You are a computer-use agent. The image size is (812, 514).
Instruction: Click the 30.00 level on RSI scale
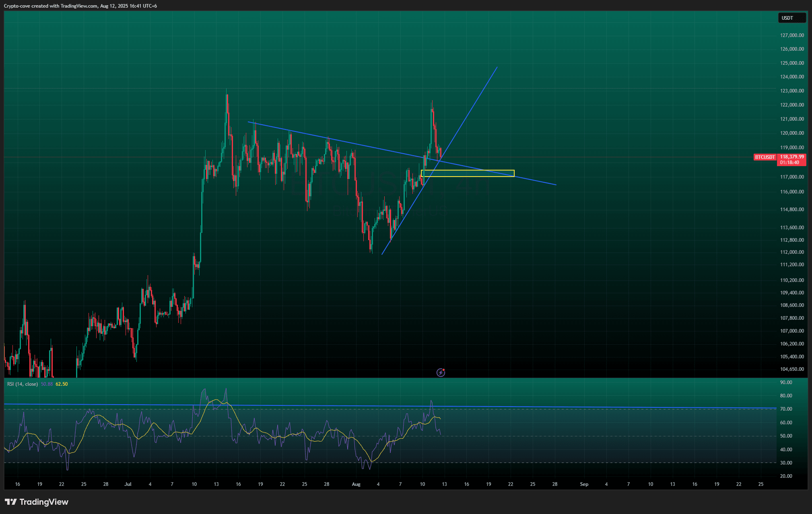click(786, 463)
